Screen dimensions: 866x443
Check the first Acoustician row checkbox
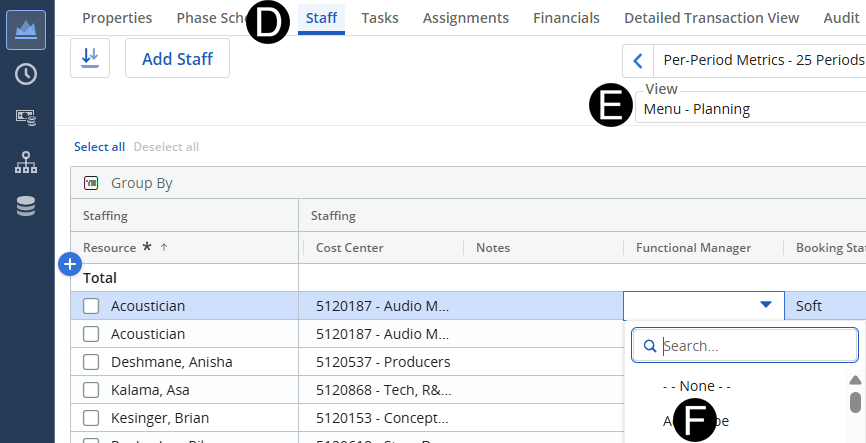click(x=91, y=306)
